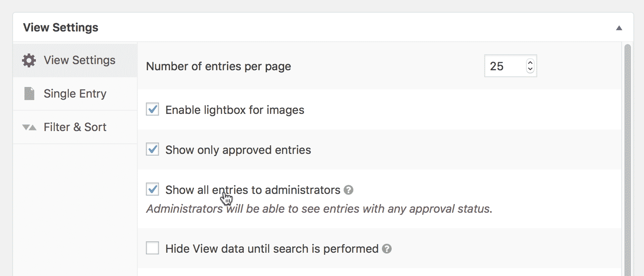Click the Number of entries per page field
This screenshot has height=276, width=644.
coord(510,66)
